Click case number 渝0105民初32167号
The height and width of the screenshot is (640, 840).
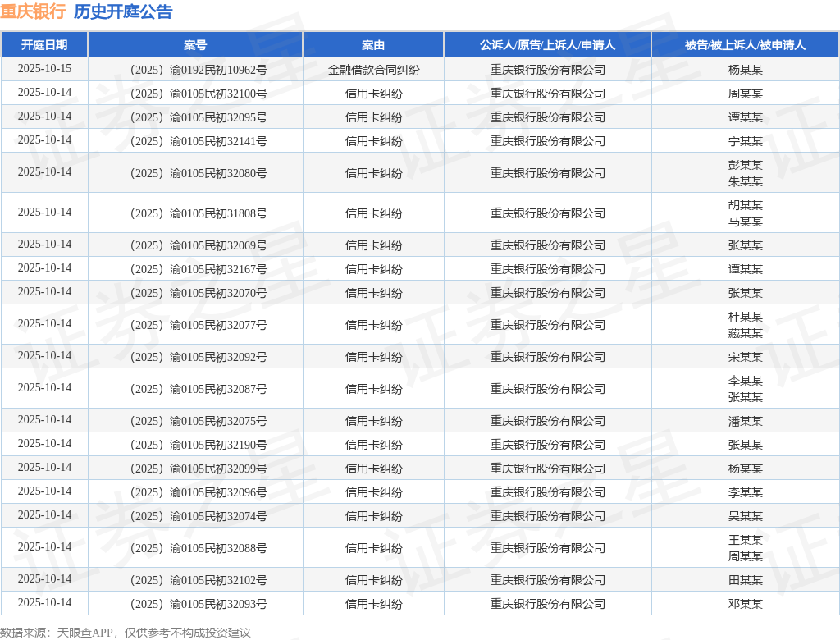pos(218,269)
